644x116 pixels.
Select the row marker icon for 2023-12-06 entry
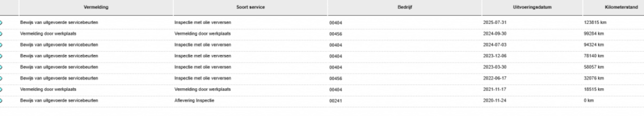[x=1, y=56]
